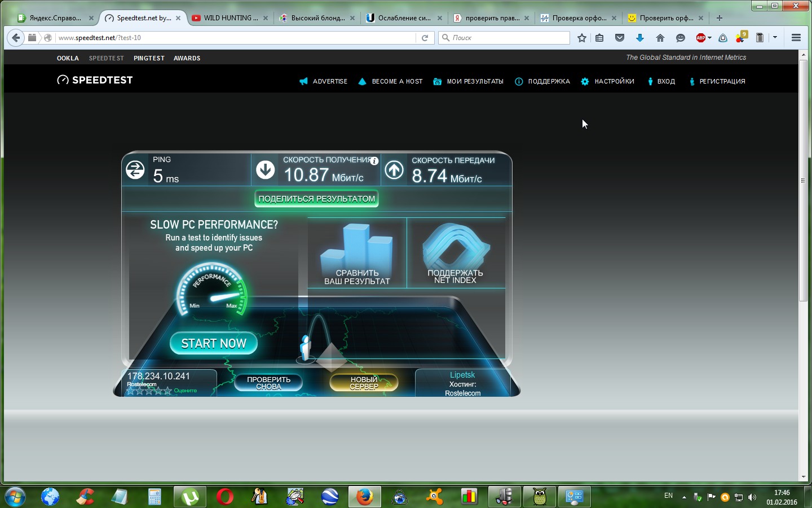Go back with the browser back arrow

click(x=16, y=38)
